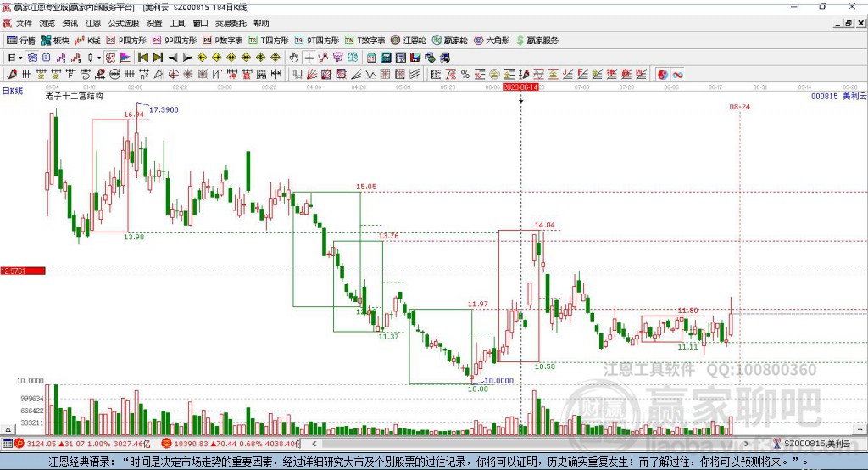
Task: Click the pink flag icon in toolbar
Action: point(125,58)
